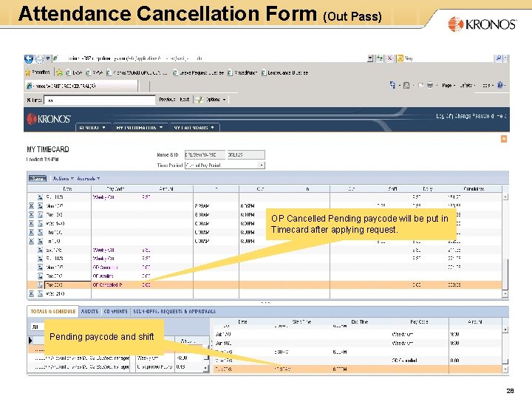This screenshot has width=532, height=399.
Task: Open the Time Period dropdown
Action: 262,166
